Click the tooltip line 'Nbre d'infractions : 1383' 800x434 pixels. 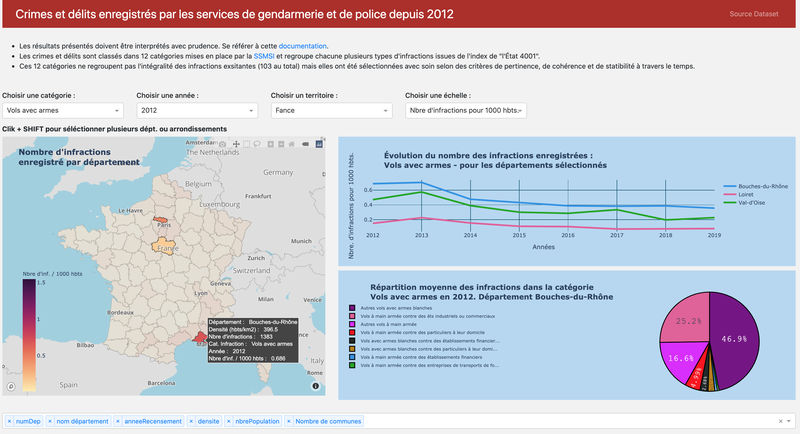(241, 337)
